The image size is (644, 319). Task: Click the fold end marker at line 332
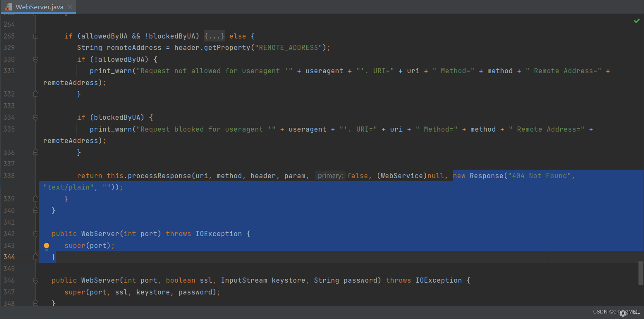point(36,94)
